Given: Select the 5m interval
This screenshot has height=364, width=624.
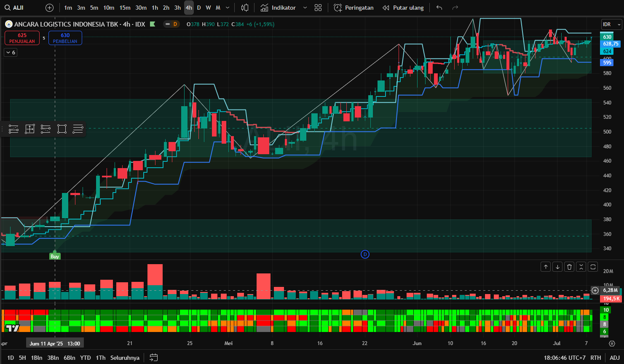Looking at the screenshot, I should pos(94,8).
